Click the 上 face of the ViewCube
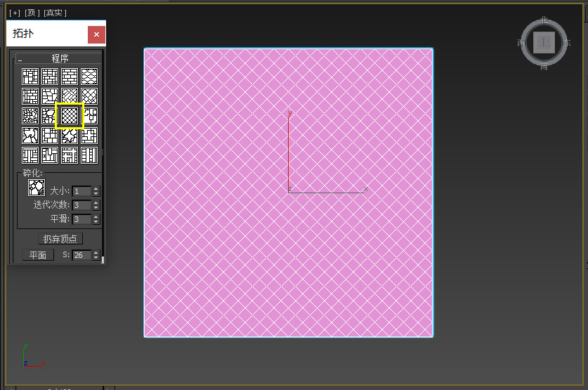Image resolution: width=588 pixels, height=390 pixels. (x=544, y=42)
